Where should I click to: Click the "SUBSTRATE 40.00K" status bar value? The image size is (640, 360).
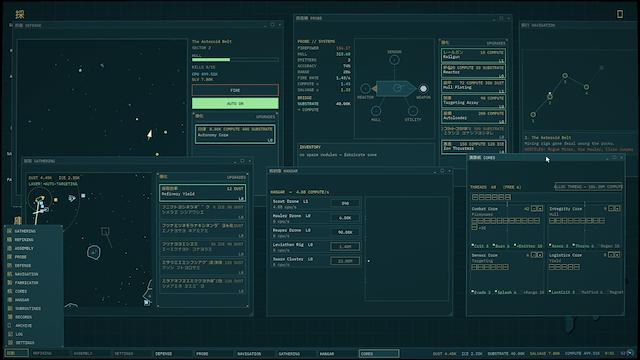tap(506, 353)
